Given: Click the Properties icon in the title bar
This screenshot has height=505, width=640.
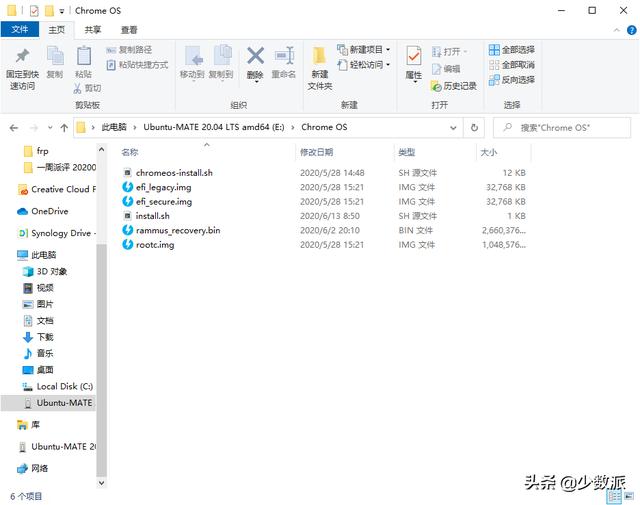Looking at the screenshot, I should (x=34, y=11).
